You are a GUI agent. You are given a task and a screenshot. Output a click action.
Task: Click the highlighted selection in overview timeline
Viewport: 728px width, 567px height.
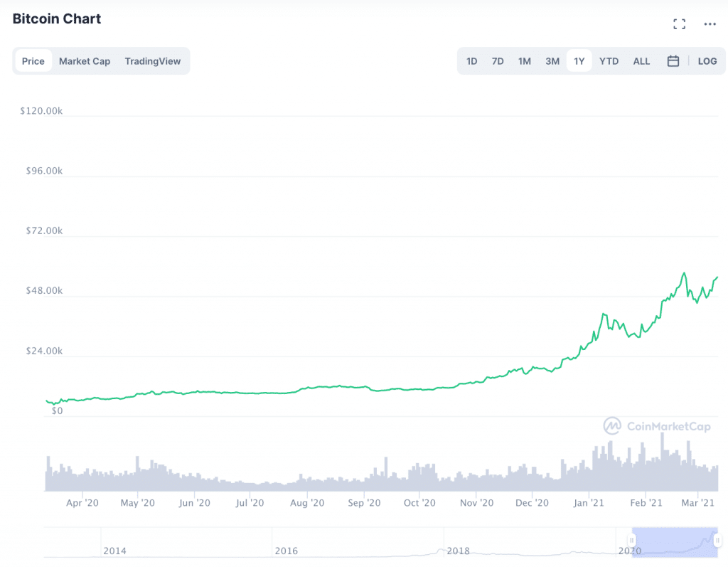coord(674,541)
